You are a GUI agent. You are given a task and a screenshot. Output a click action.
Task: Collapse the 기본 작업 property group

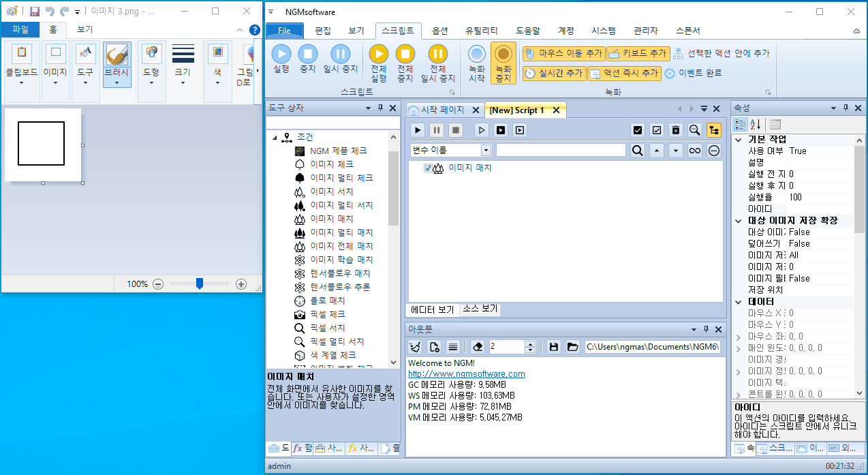tap(739, 139)
